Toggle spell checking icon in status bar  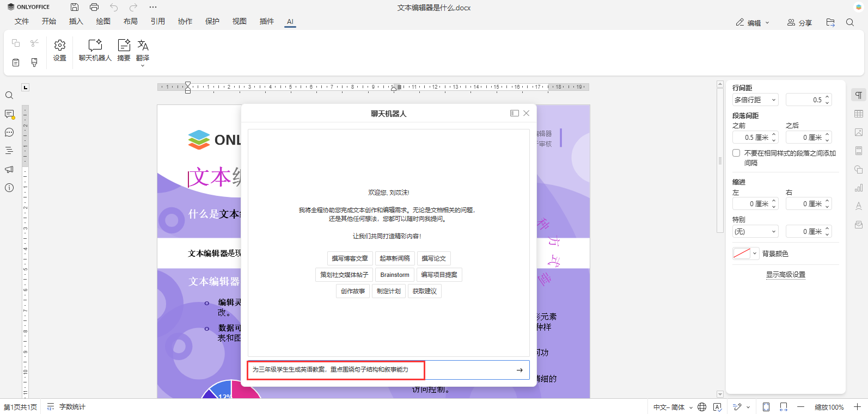717,407
